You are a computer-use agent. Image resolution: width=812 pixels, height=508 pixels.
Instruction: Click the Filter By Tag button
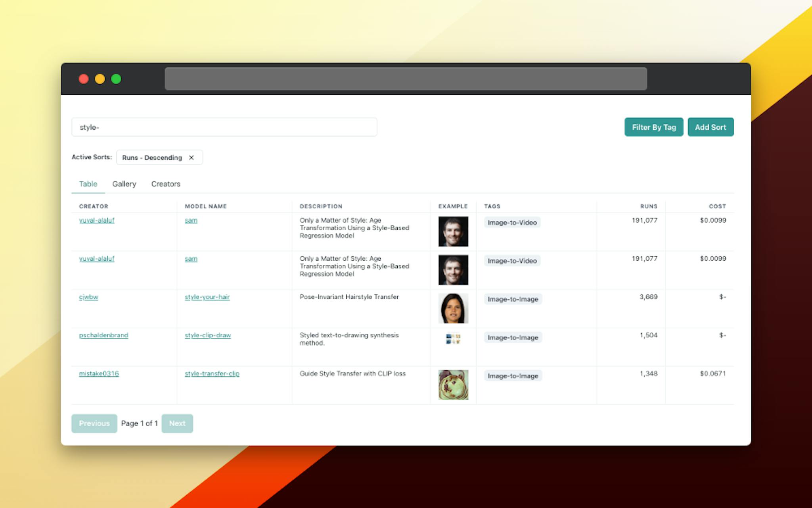click(653, 127)
